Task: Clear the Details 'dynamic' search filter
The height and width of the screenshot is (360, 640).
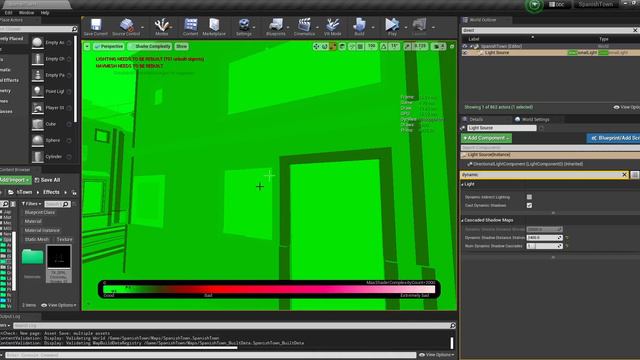Action: point(624,175)
